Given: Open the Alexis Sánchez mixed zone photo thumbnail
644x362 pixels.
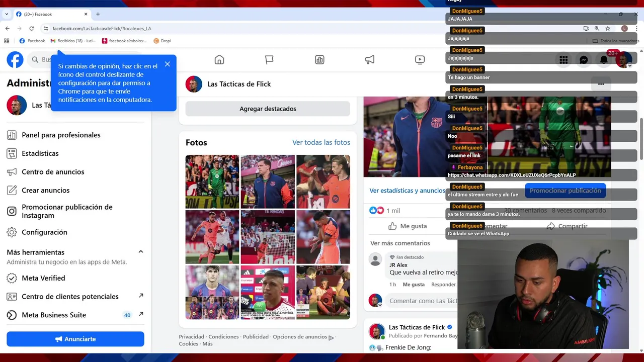Looking at the screenshot, I should pos(268,293).
